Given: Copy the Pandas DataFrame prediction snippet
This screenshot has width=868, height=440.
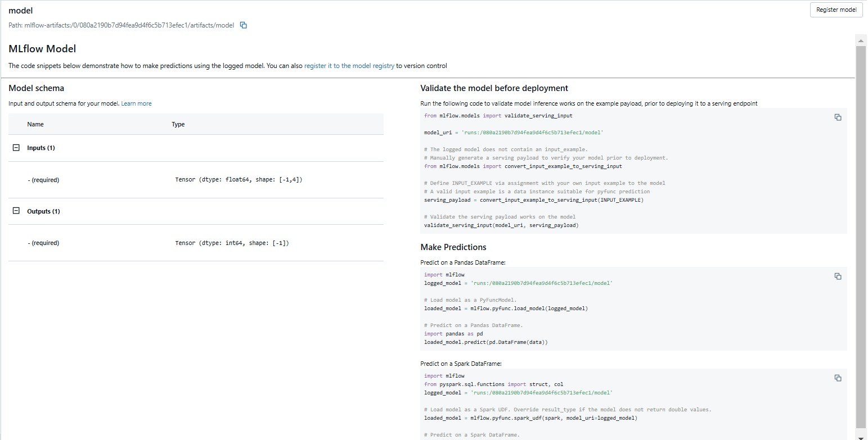Looking at the screenshot, I should 838,276.
